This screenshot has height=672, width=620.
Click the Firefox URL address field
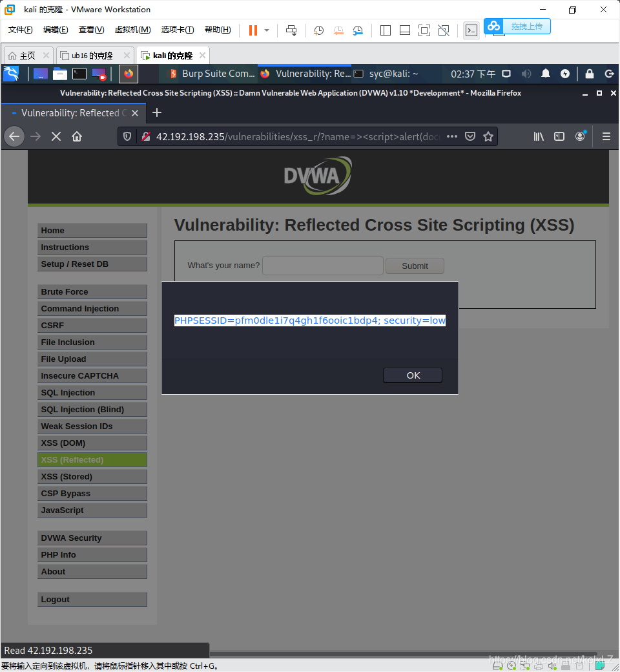pyautogui.click(x=298, y=137)
